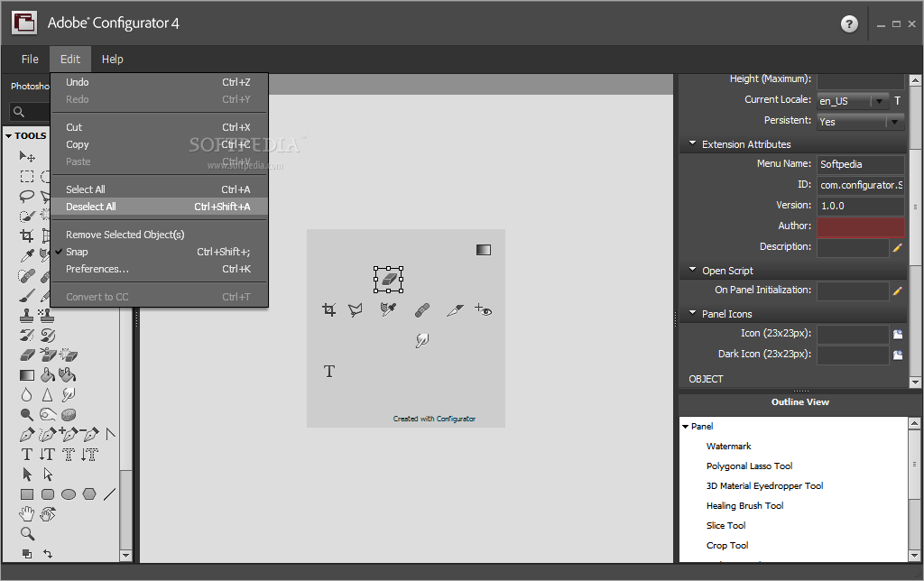Open the File menu

(x=30, y=59)
